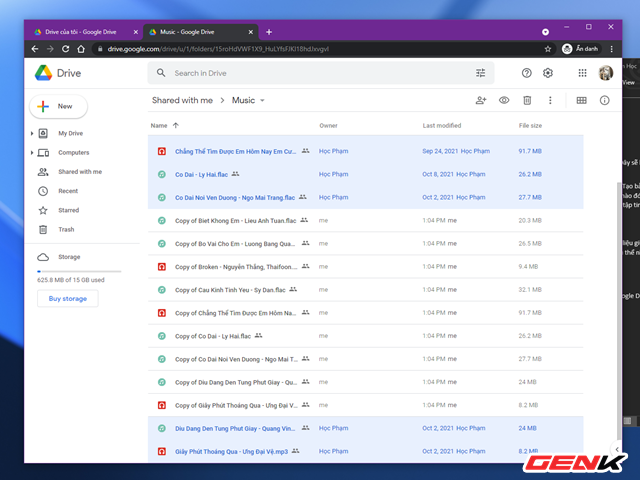Select 'Copy of Cau Kinh Tinh Yeu - Sy Dan.flac'
Screen dimensions: 640x480
pyautogui.click(x=365, y=290)
